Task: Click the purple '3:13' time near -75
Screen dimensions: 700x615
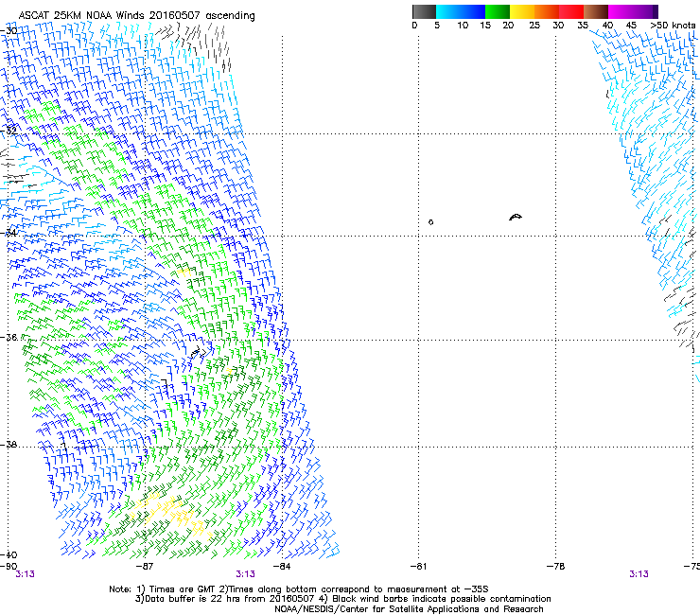Action: point(639,574)
